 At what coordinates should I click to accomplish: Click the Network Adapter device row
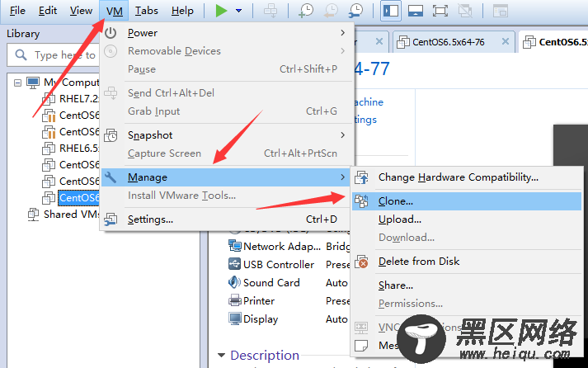289,247
